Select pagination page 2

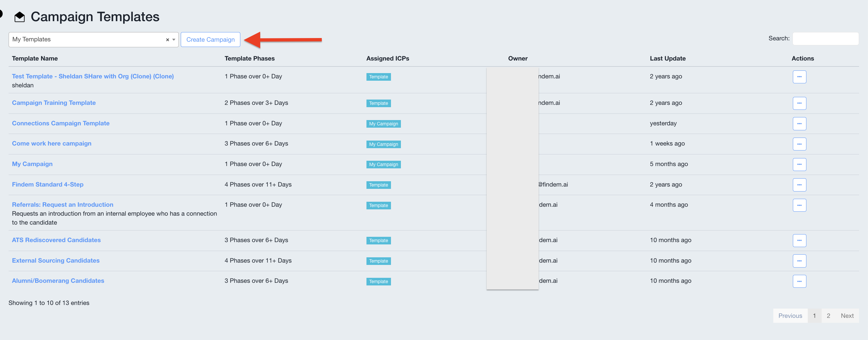click(828, 316)
